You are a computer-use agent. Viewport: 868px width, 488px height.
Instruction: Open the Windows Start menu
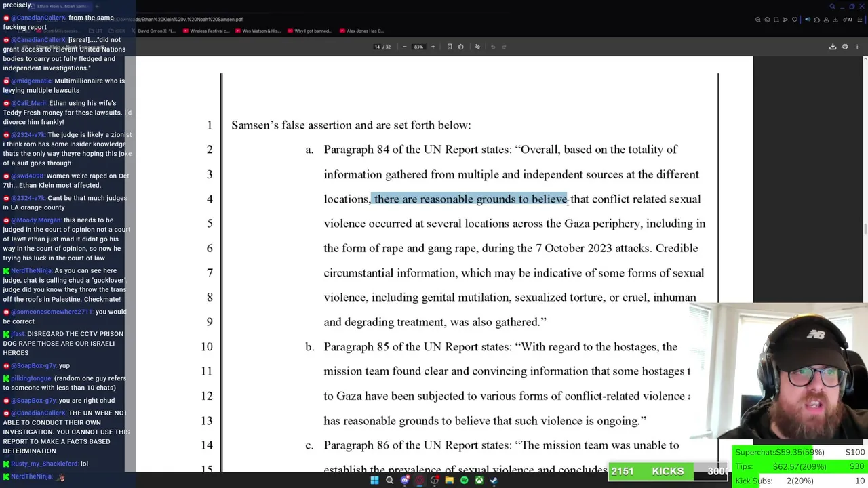click(x=374, y=481)
